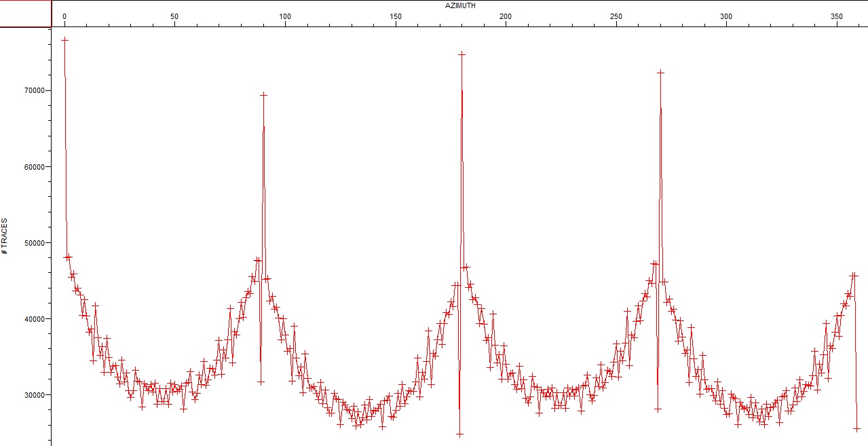Click the # TRACES vertical axis label
868x446 pixels.
coord(5,236)
